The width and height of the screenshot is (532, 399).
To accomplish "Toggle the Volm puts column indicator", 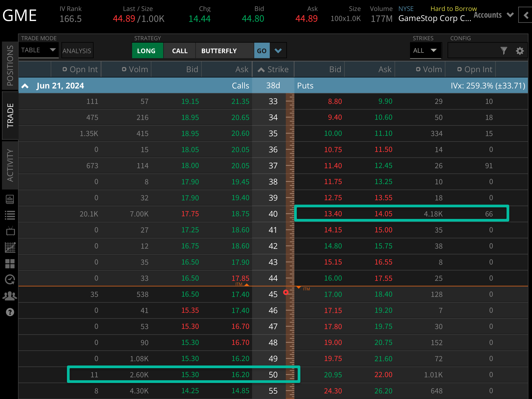I will click(x=418, y=69).
